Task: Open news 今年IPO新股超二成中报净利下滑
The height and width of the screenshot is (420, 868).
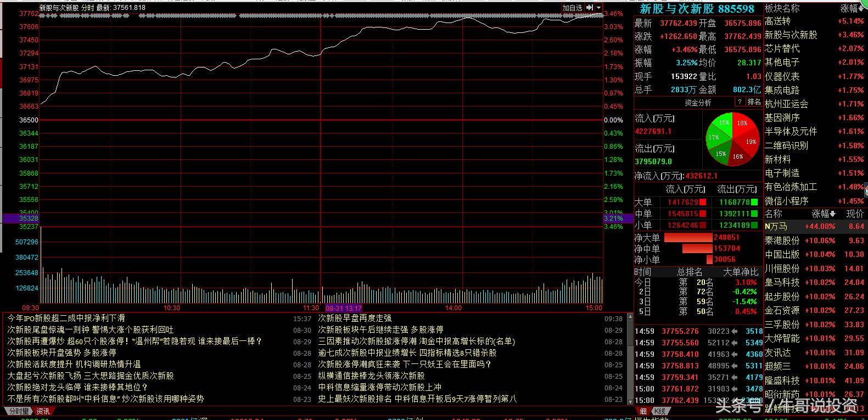Action: point(66,318)
